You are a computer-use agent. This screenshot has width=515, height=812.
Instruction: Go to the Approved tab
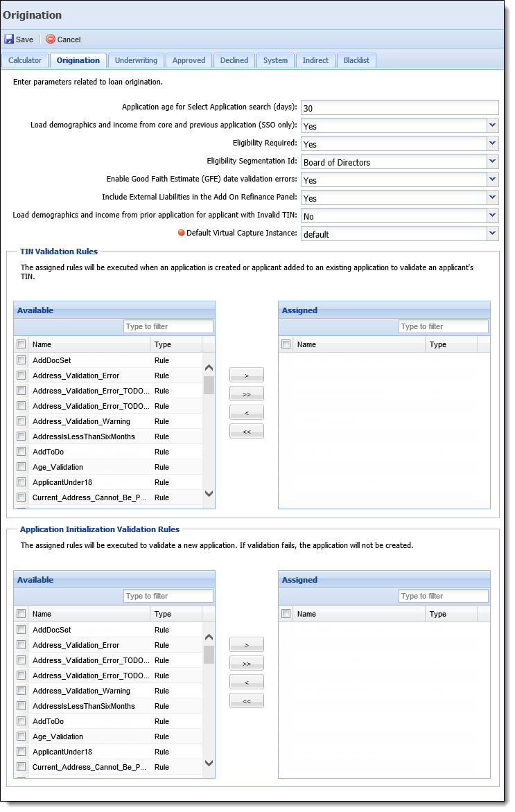click(189, 60)
